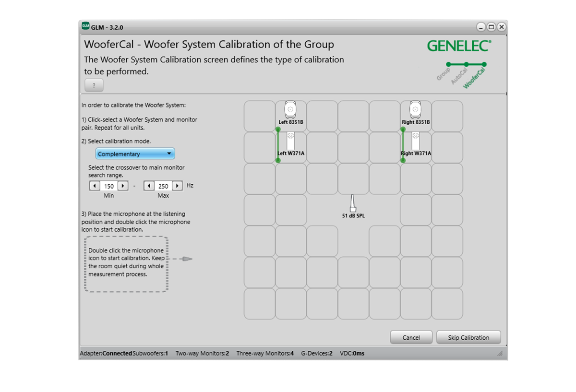
Task: Click the 'Right W371A' label text
Action: coord(416,154)
